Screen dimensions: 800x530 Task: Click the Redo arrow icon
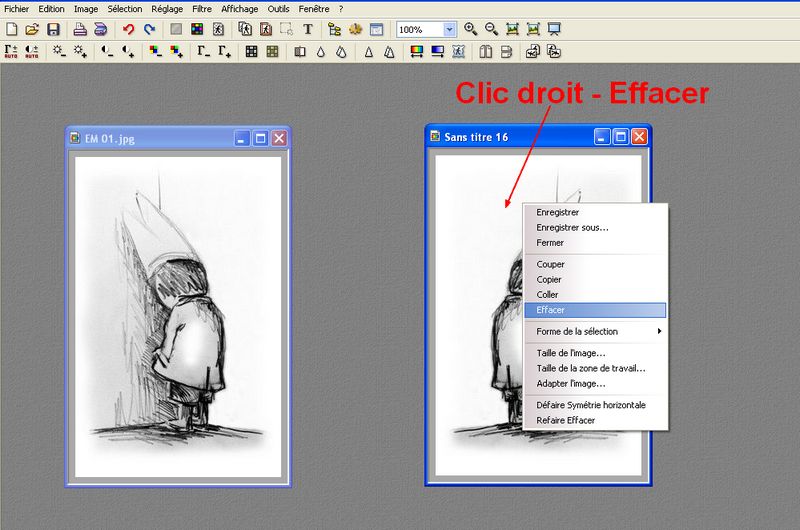[x=149, y=30]
